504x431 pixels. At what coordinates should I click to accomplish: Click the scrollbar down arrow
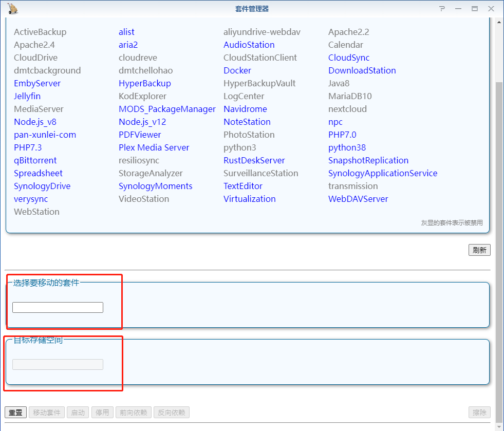pyautogui.click(x=499, y=427)
